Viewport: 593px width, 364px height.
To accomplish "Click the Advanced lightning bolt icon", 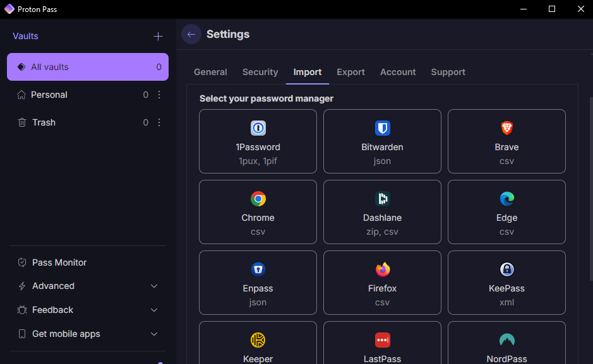I will (22, 286).
